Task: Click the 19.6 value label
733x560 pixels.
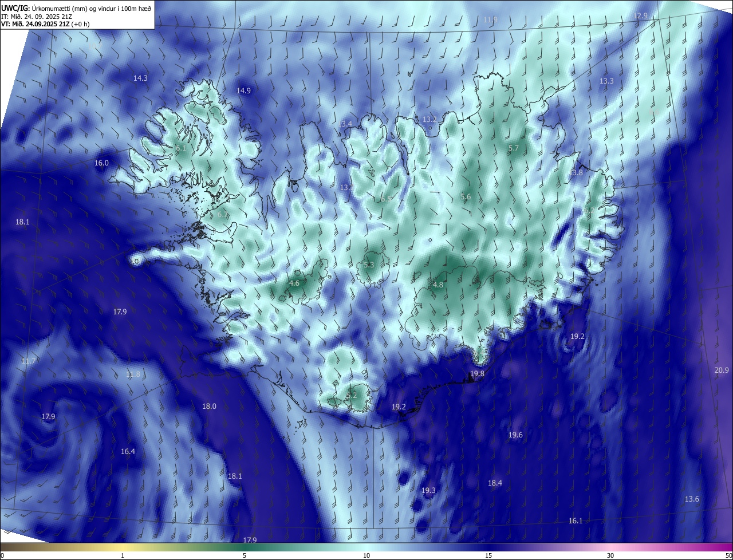Action: click(x=515, y=435)
